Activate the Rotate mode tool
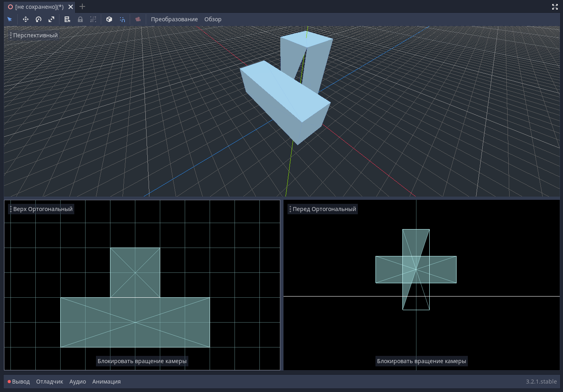The image size is (563, 392). [39, 19]
